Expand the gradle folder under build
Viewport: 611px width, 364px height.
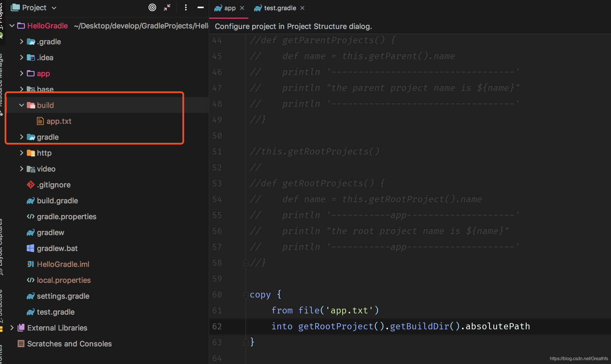pos(22,137)
